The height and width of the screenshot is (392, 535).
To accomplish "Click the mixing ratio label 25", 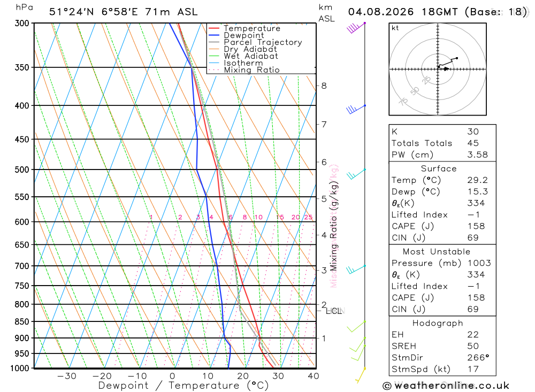I will 308,217.
